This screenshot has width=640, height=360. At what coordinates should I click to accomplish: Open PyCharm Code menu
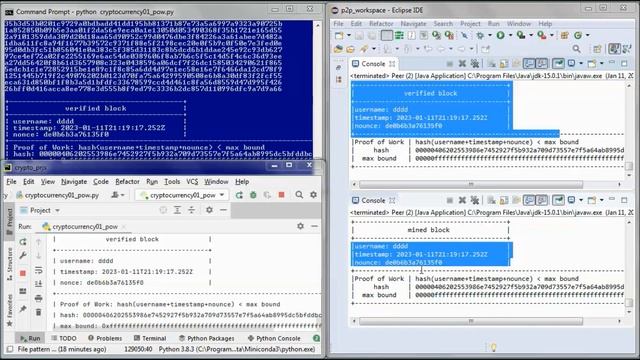click(101, 182)
